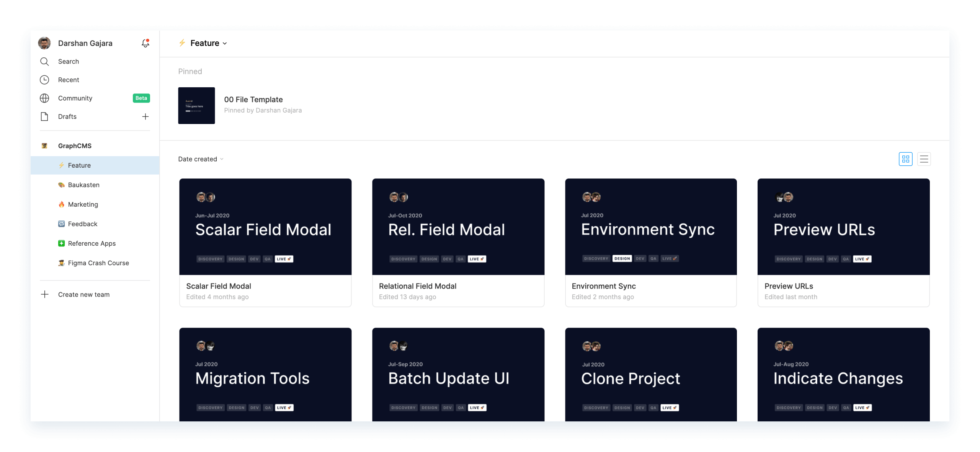Click the fire icon next to Marketing
The height and width of the screenshot is (452, 980).
point(62,204)
